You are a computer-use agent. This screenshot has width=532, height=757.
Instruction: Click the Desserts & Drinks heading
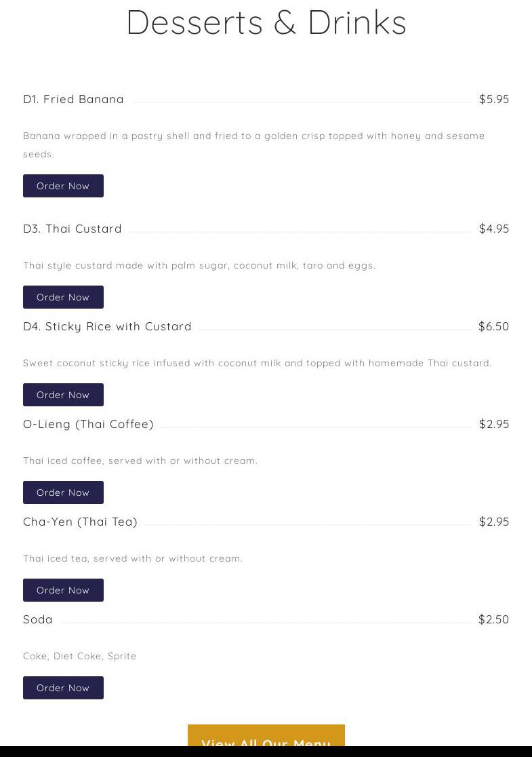point(266,22)
